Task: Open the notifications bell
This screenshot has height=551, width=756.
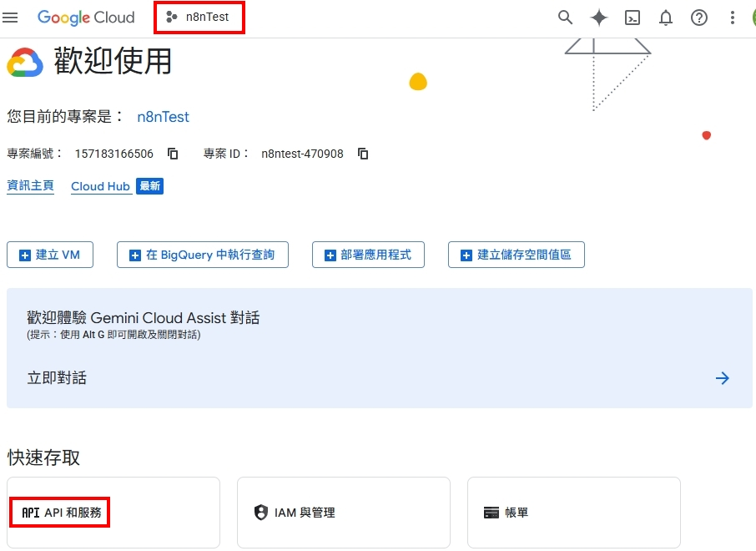Action: point(665,18)
